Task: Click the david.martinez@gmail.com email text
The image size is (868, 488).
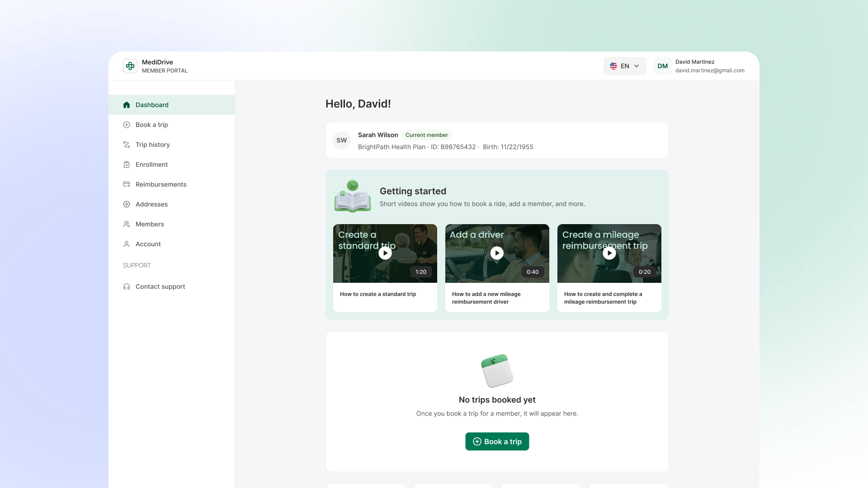Action: (x=710, y=70)
